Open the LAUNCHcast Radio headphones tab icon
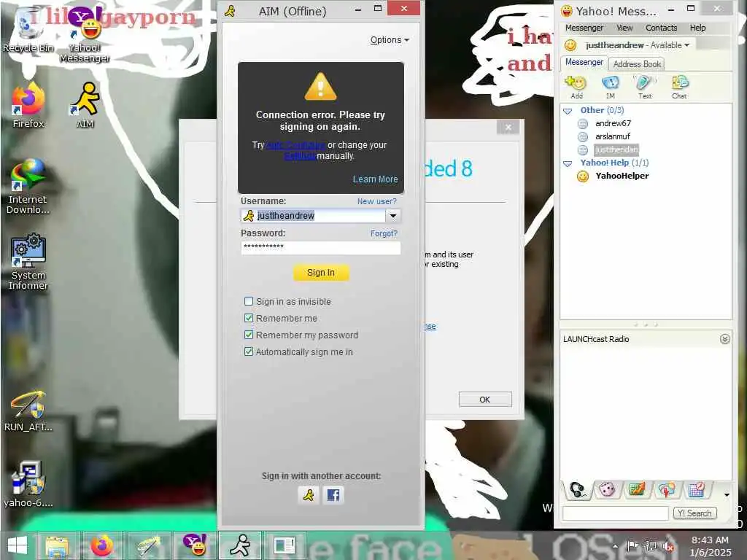Image resolution: width=747 pixels, height=560 pixels. (578, 489)
